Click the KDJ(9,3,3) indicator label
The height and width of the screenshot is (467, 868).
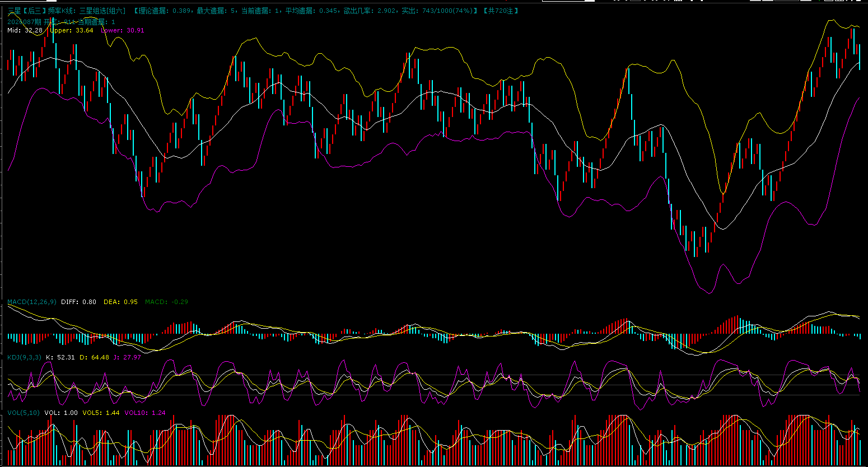coord(24,357)
